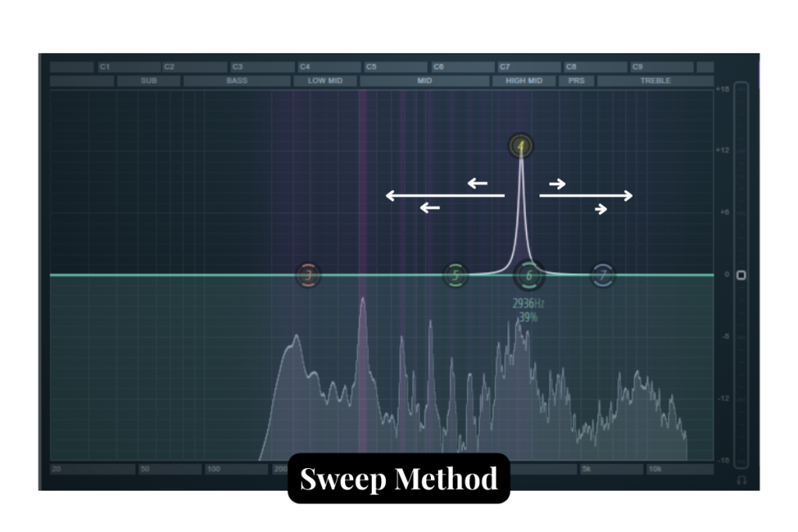Viewport: 798px width, 532px height.
Task: Click the 2936Hz frequency readout
Action: click(528, 304)
